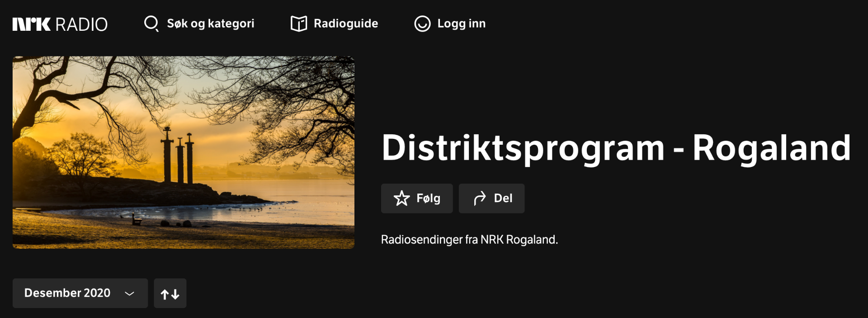
Task: Click the up-down arrows sort icon
Action: pos(170,294)
